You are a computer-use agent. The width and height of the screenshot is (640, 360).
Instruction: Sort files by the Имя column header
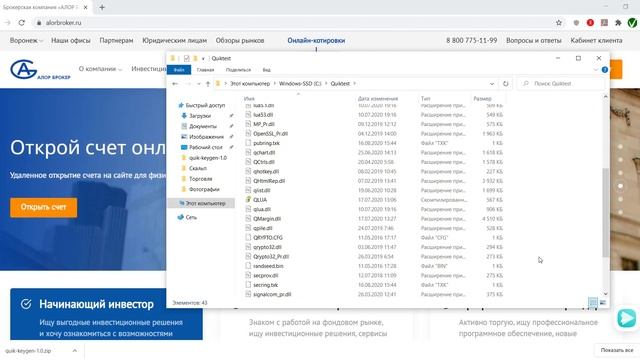click(249, 99)
